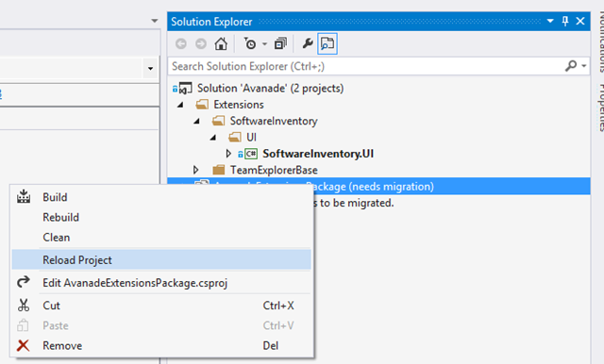
Task: Open the Solution Explorer window position menu
Action: coord(550,21)
